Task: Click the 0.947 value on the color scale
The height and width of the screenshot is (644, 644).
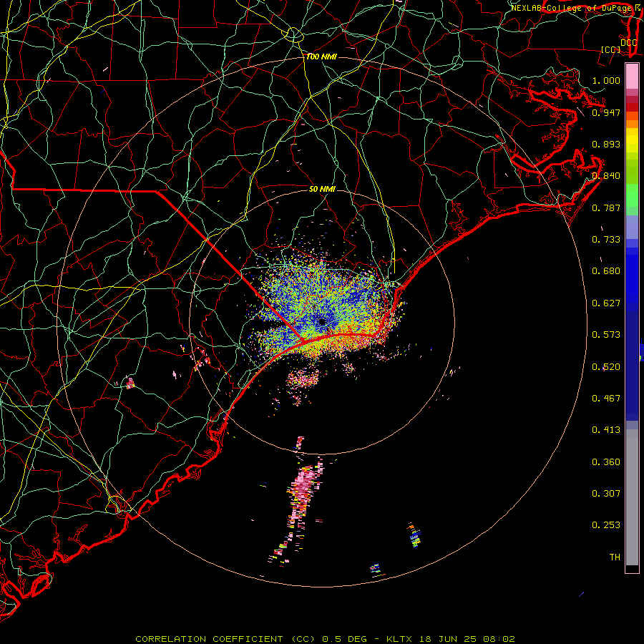Action: tap(606, 112)
